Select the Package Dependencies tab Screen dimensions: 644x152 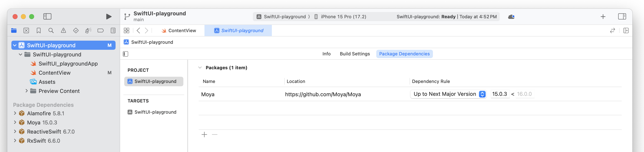[404, 54]
